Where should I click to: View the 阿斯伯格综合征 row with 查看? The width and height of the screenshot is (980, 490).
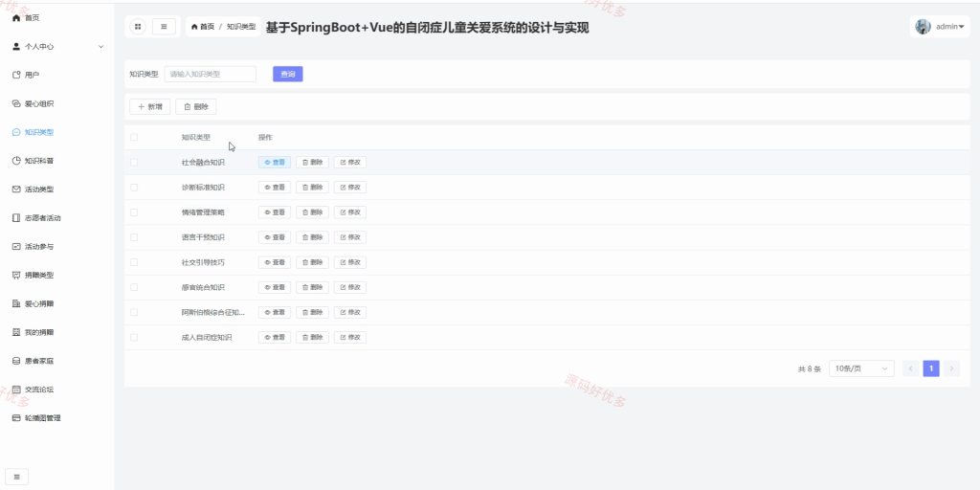275,313
